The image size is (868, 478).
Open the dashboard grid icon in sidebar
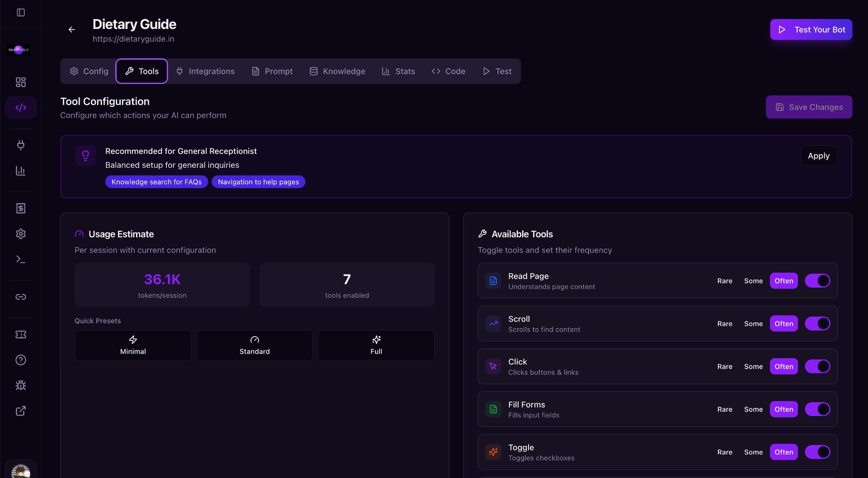pyautogui.click(x=21, y=82)
